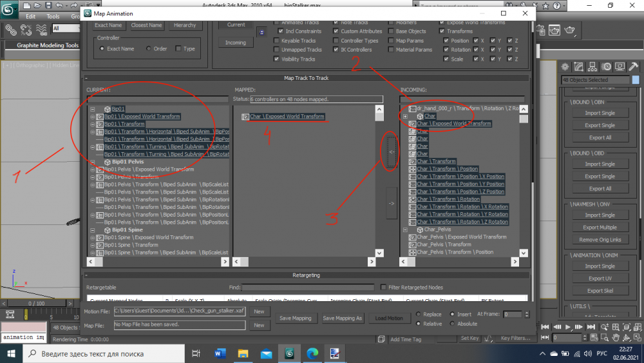This screenshot has width=644, height=363.
Task: Click the Redo arrow icon
Action: (x=74, y=5)
